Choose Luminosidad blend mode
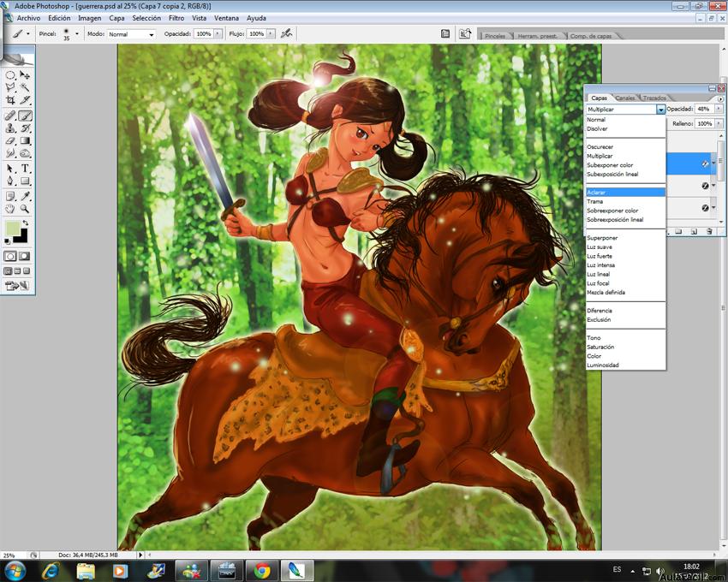728x582 pixels. [625, 365]
